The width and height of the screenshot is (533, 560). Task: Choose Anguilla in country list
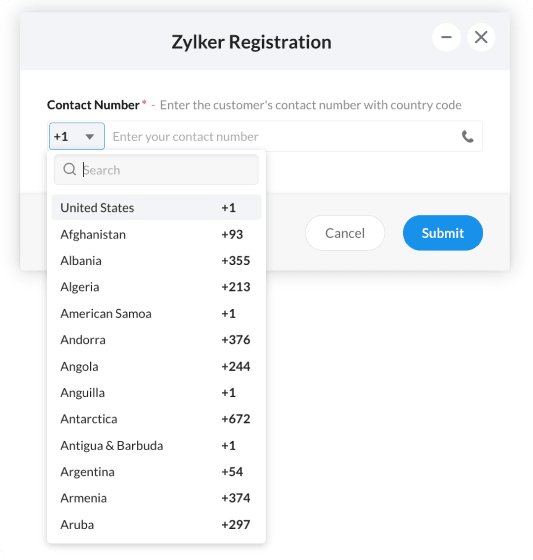tap(156, 392)
